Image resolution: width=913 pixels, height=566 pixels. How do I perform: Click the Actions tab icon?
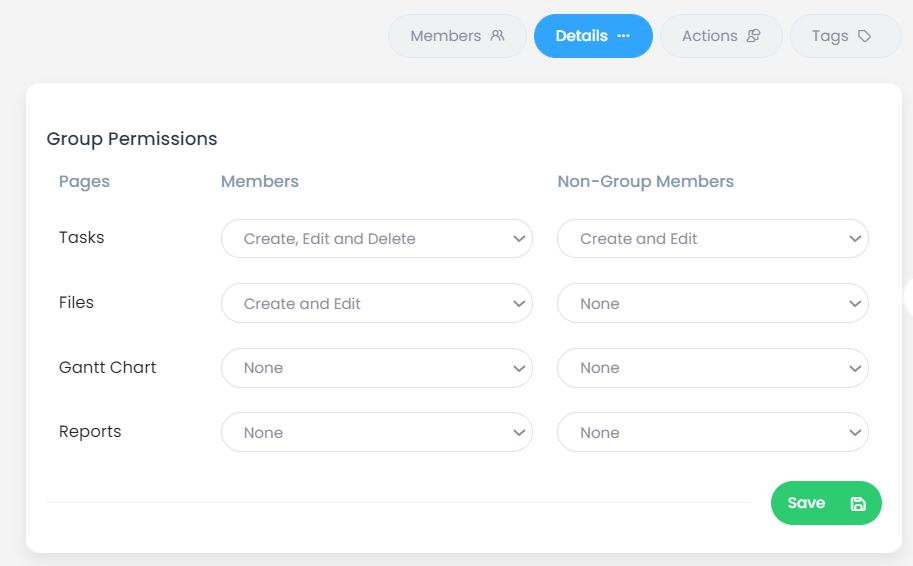pos(753,36)
